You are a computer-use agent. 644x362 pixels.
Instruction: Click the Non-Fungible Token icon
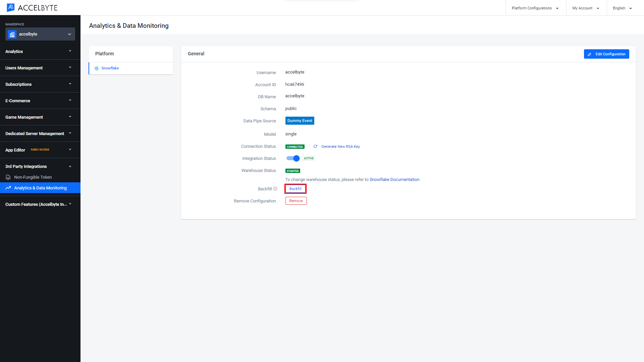8,177
